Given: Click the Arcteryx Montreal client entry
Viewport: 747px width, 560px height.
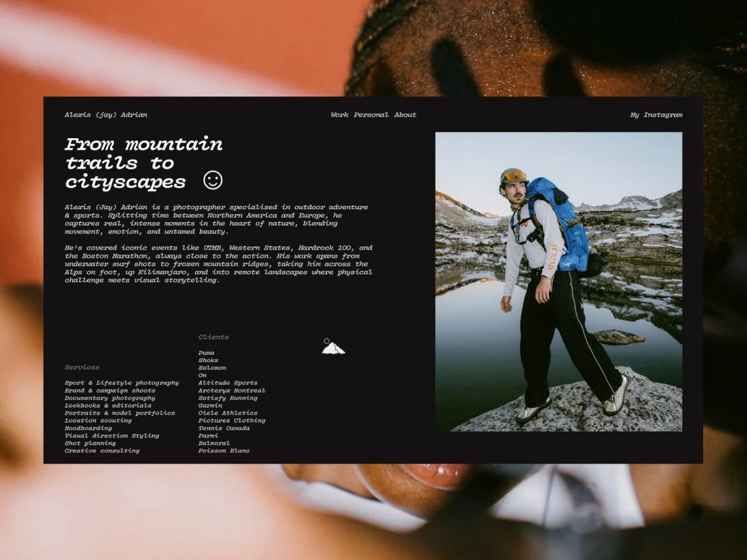Looking at the screenshot, I should point(232,391).
